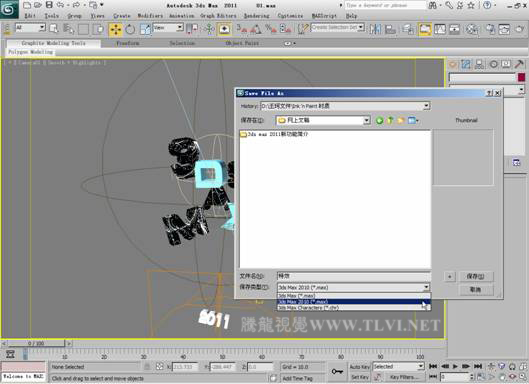Viewport: 529px width, 384px height.
Task: Click the Set Key button
Action: 360,377
